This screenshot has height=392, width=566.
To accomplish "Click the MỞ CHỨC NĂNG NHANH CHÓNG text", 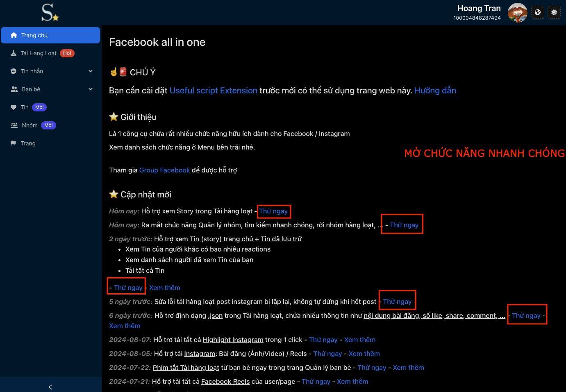I will pos(485,153).
